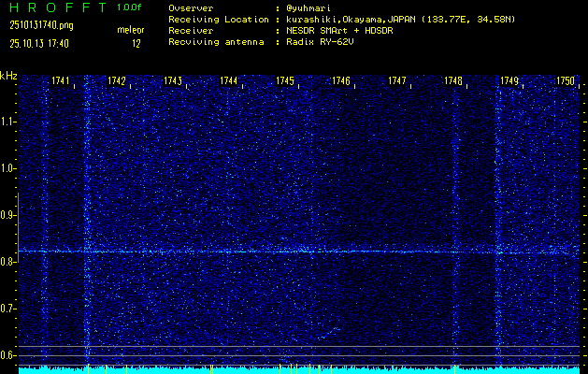The height and width of the screenshot is (374, 588).
Task: Click the 1.1 kHz axis label
Action: click(7, 122)
